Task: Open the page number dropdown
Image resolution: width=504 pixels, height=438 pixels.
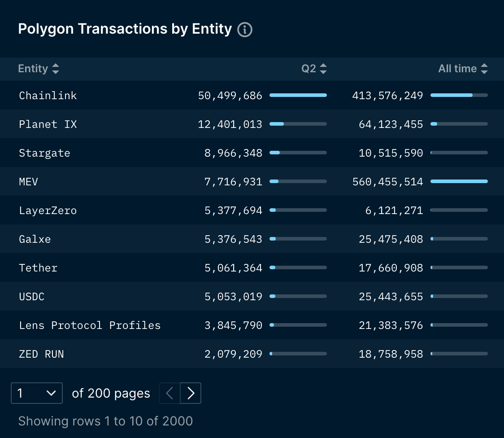Action: (x=36, y=393)
